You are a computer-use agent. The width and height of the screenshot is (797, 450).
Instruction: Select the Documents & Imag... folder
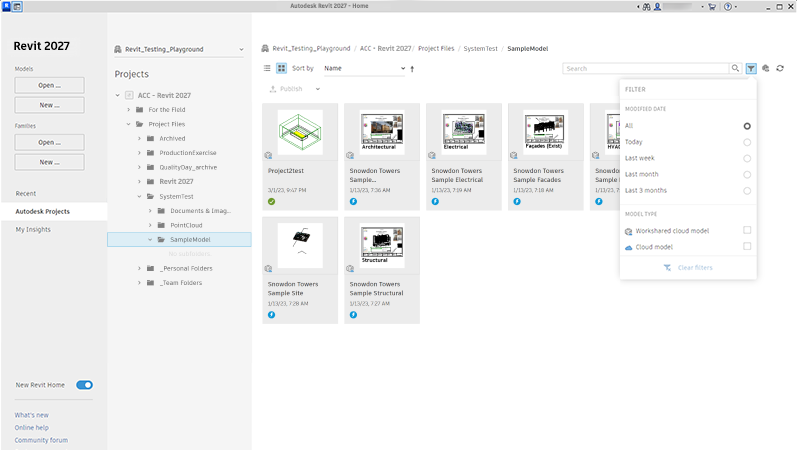pyautogui.click(x=200, y=211)
